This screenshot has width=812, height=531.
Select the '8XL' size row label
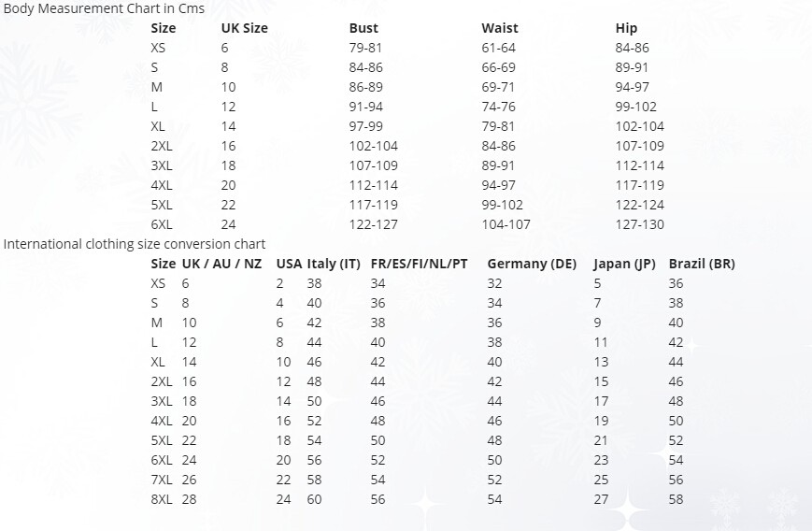coord(162,499)
